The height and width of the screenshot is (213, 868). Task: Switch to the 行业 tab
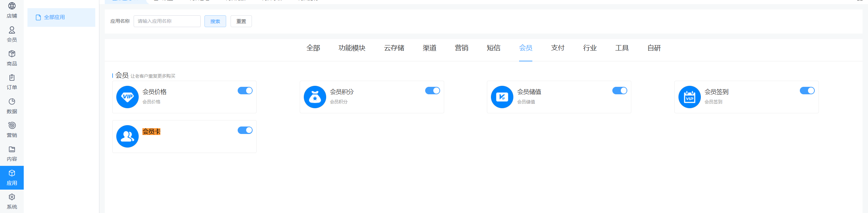(590, 48)
